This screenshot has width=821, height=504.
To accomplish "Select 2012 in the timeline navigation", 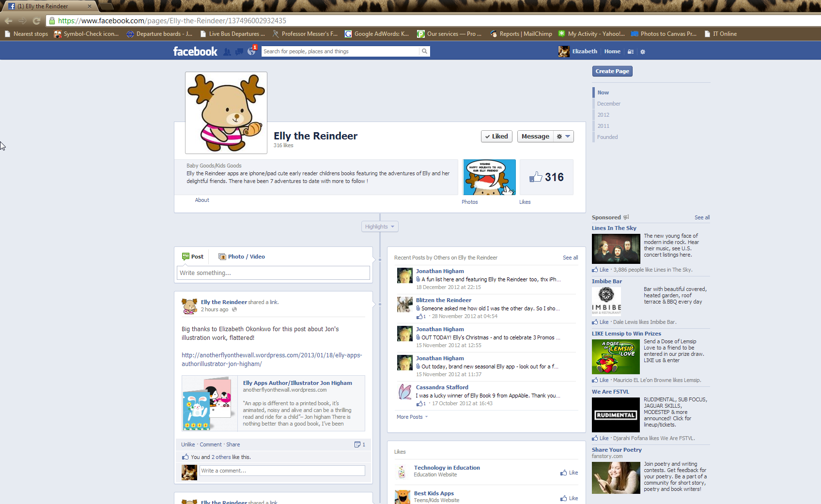I will 603,115.
